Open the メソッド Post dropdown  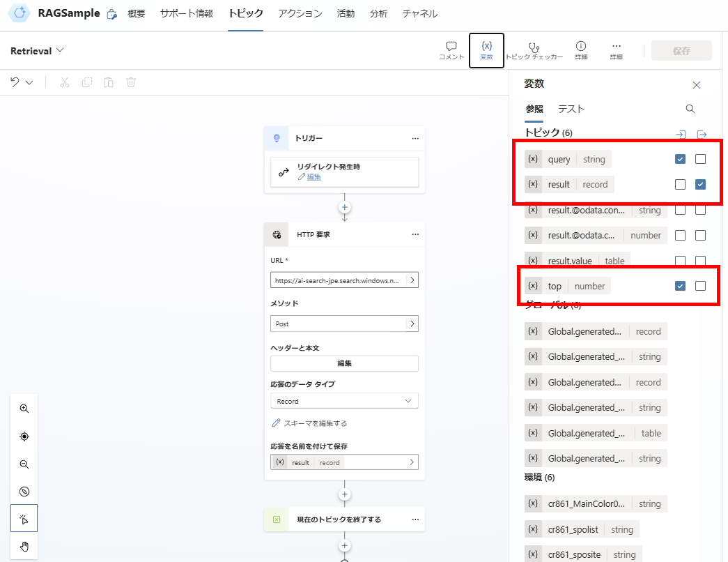coord(344,324)
